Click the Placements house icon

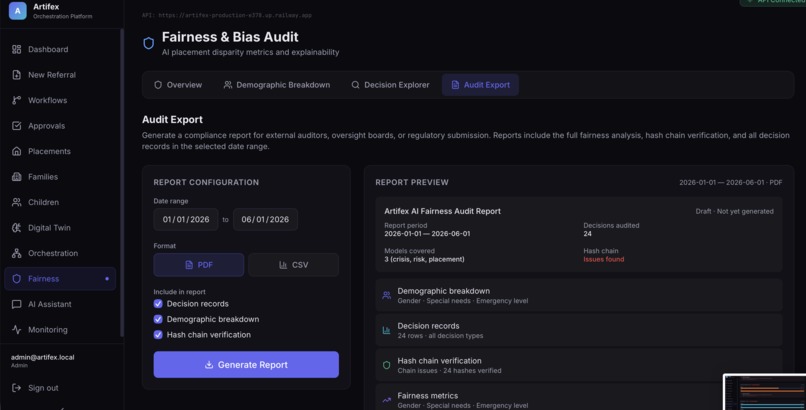(x=16, y=151)
